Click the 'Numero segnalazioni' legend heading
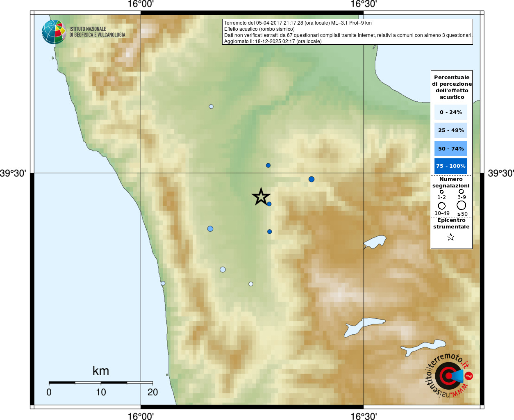This screenshot has width=514, height=420. (451, 182)
